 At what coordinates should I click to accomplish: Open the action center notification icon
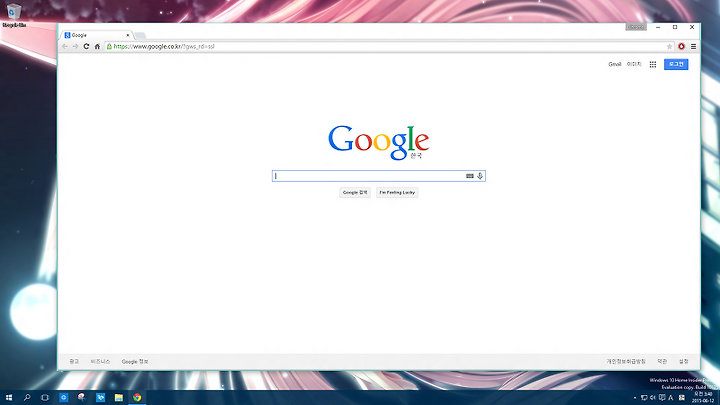pyautogui.click(x=662, y=398)
